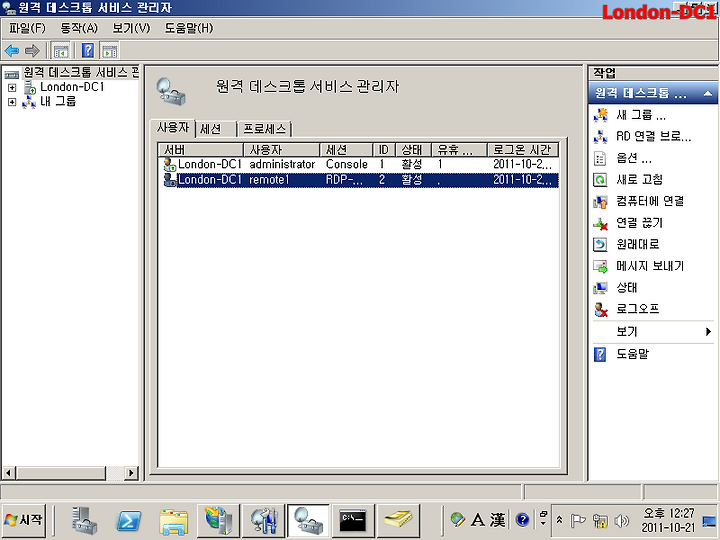Click the 상태 status icon
Image resolution: width=720 pixels, height=540 pixels.
[600, 287]
